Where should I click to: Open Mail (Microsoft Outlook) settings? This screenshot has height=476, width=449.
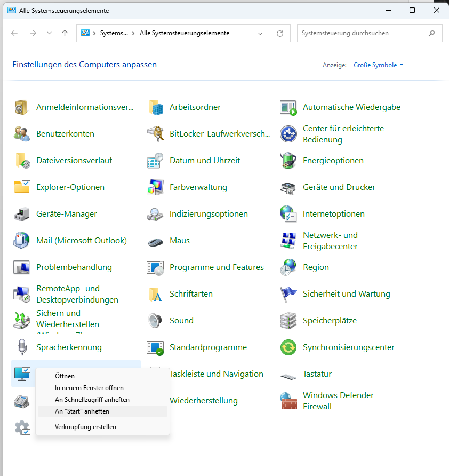point(81,240)
